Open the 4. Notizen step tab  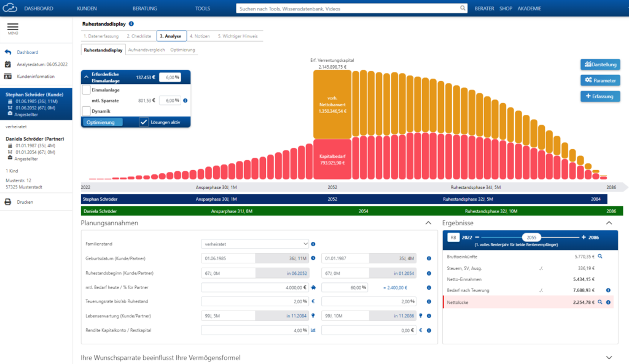coord(200,36)
